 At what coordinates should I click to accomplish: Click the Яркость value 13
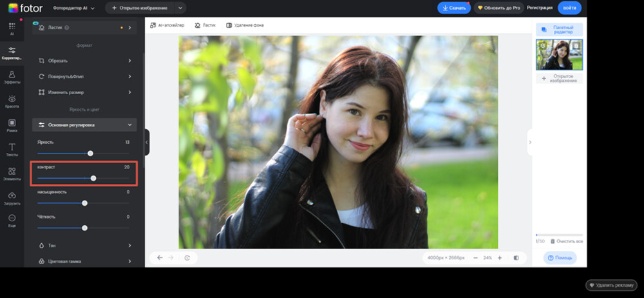(x=127, y=142)
